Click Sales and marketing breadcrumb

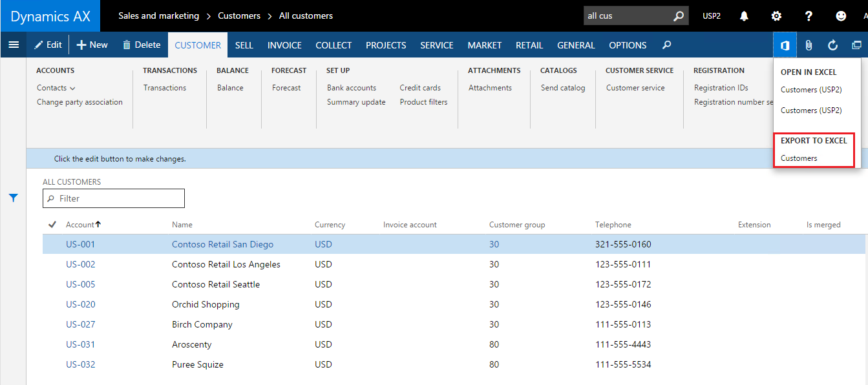coord(159,16)
